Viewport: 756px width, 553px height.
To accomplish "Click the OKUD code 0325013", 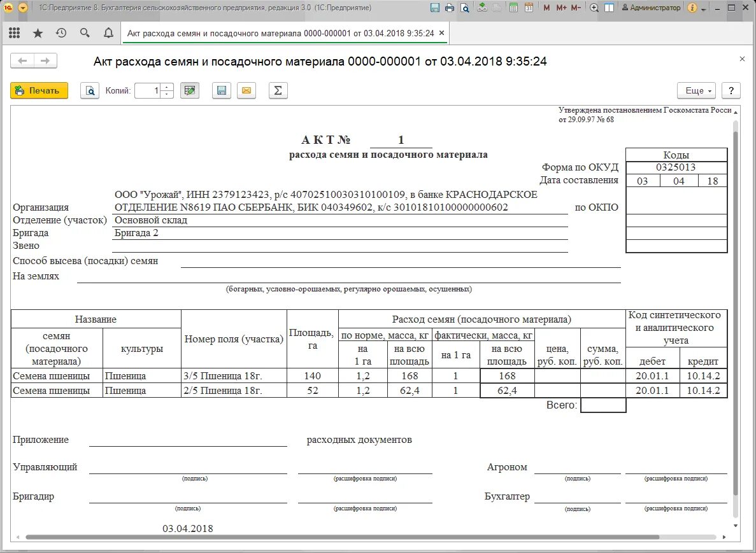I will 676,167.
